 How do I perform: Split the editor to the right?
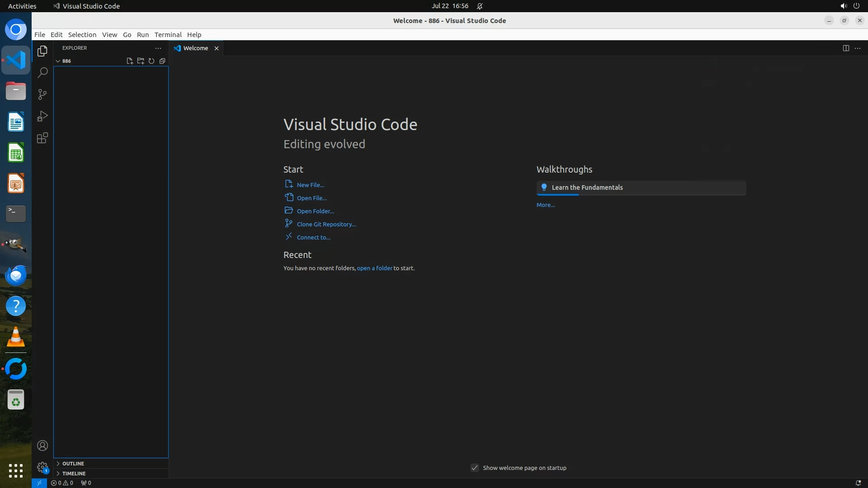tap(846, 48)
